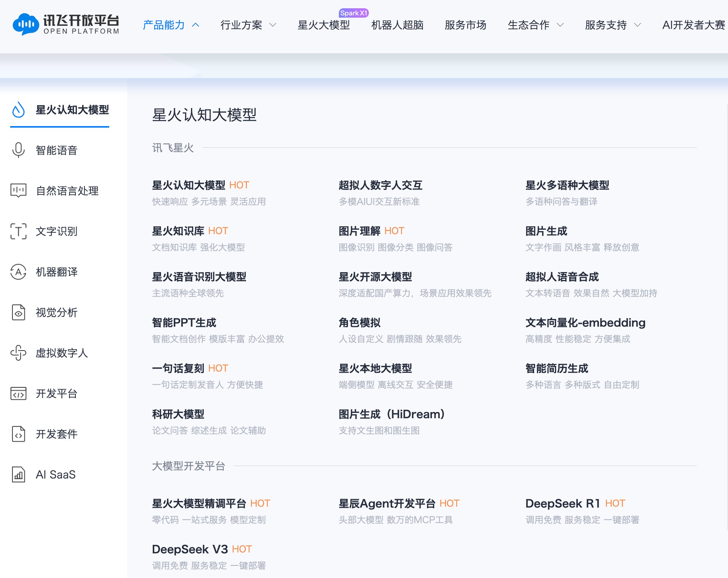Select 机器翻译 sidebar tab

click(x=57, y=272)
